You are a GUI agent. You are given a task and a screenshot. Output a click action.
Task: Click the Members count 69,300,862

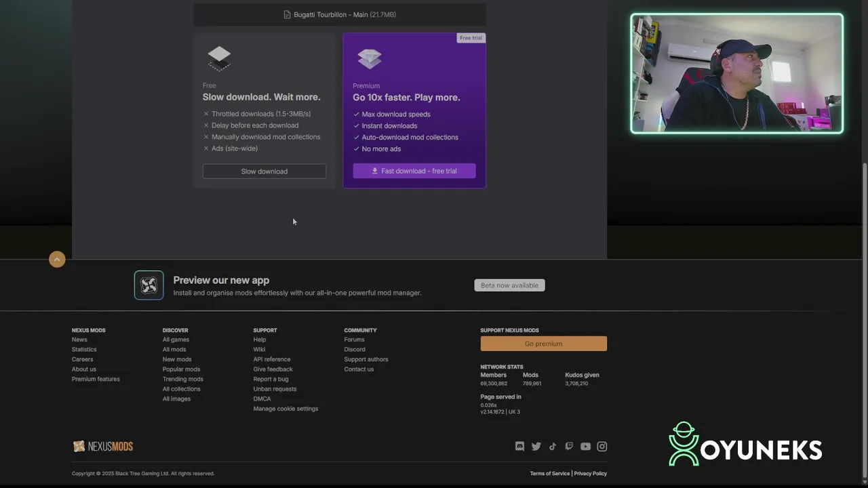point(494,384)
